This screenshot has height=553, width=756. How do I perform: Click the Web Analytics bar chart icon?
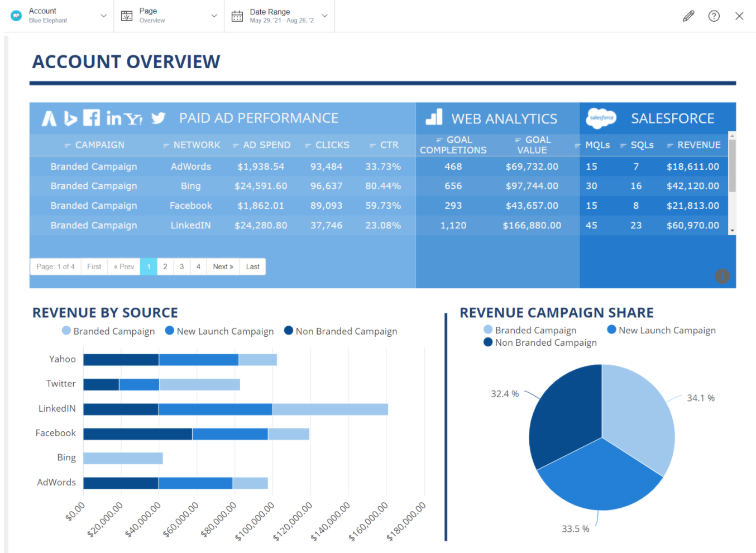(434, 118)
